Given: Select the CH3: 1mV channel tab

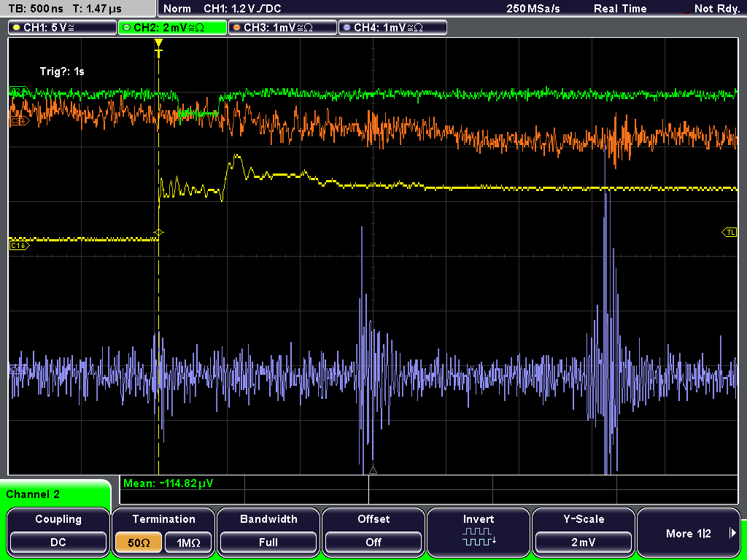Looking at the screenshot, I should pyautogui.click(x=282, y=28).
